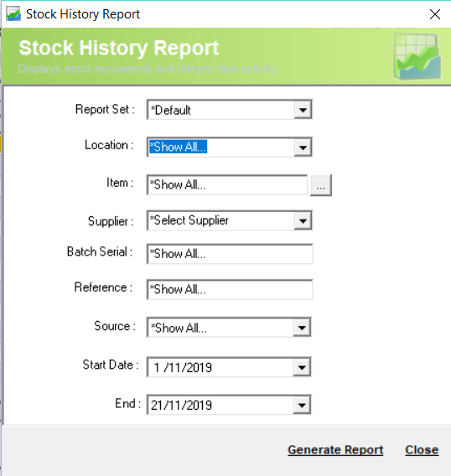Viewport: 451px width, 476px height.
Task: Click the Batch Serial input field
Action: pos(230,254)
